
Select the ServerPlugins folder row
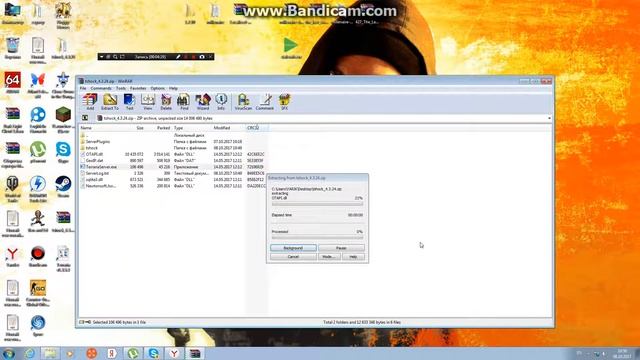173,142
